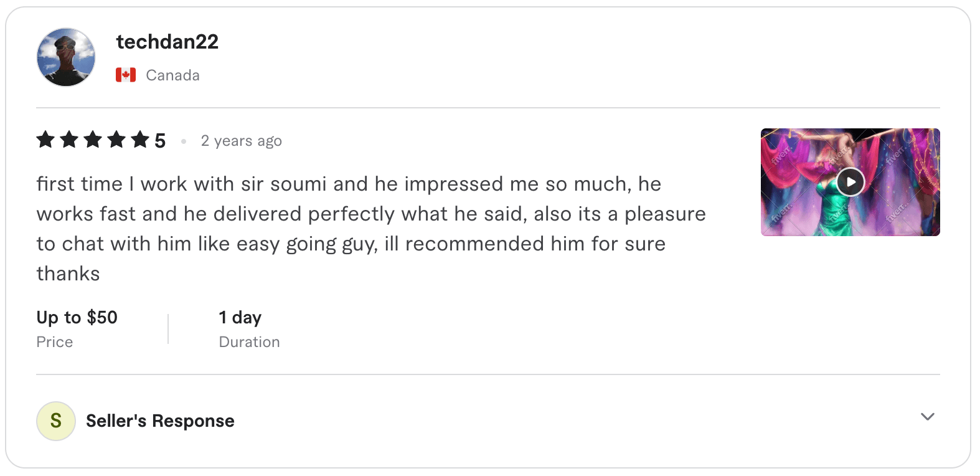Viewport: 980px width, 476px height.
Task: Click the '2 years ago' timestamp
Action: tap(241, 141)
